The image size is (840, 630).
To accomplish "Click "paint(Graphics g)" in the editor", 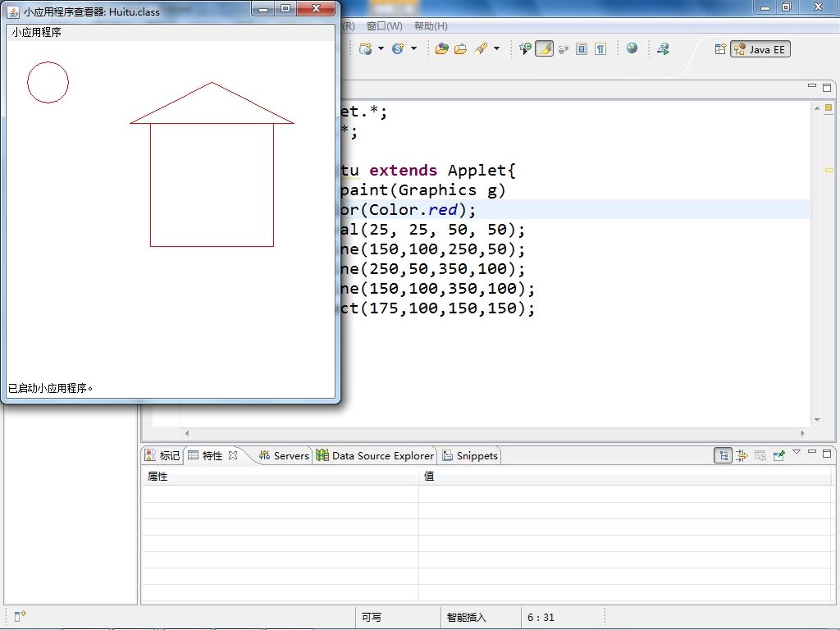I will tap(422, 190).
